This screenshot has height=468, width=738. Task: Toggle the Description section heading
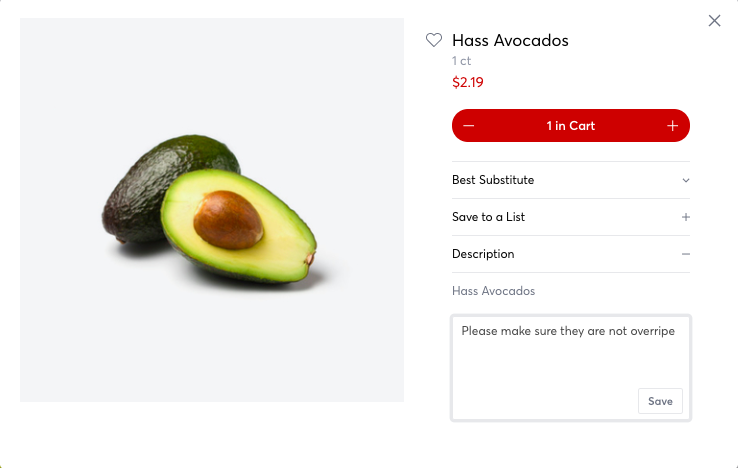coord(483,254)
